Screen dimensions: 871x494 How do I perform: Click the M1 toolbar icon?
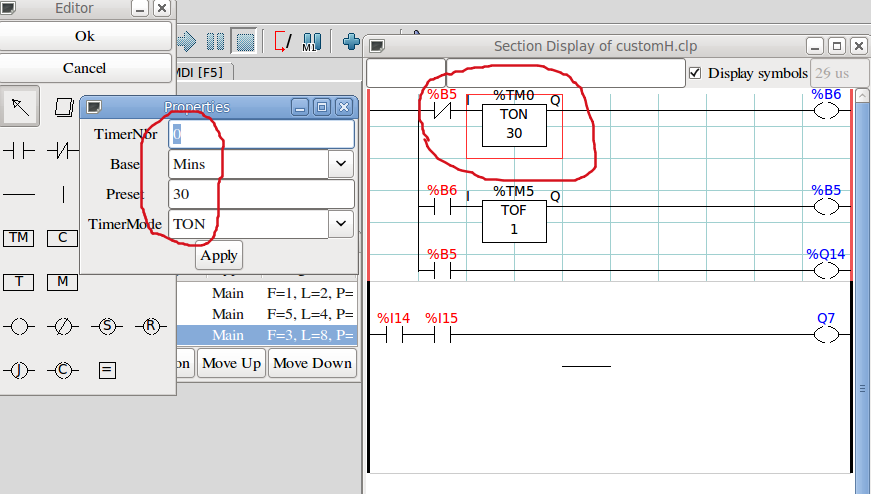[x=312, y=42]
